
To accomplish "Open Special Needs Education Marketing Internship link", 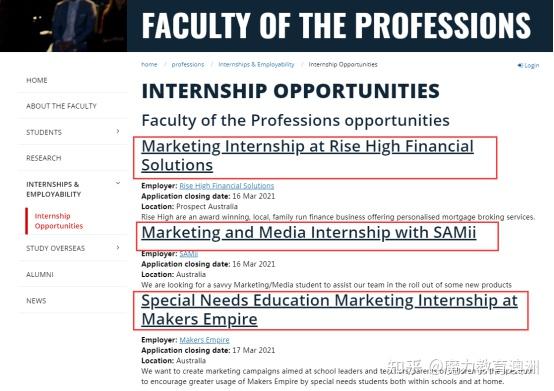I will [x=329, y=310].
